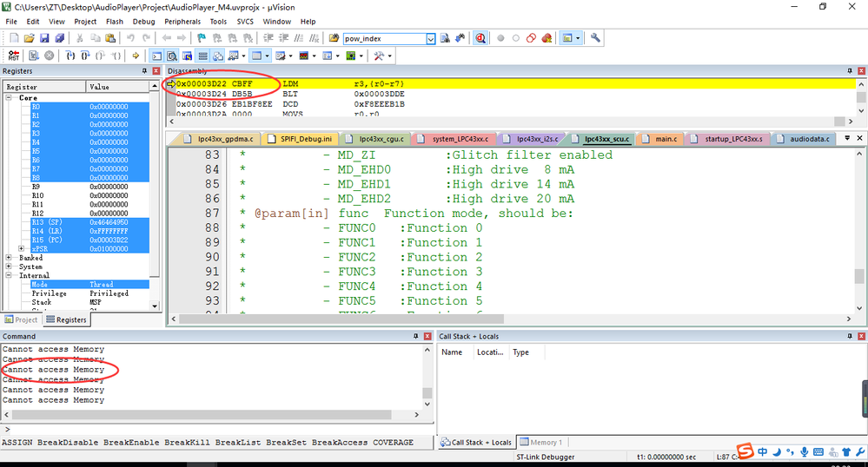Open the Flash menu

[115, 22]
